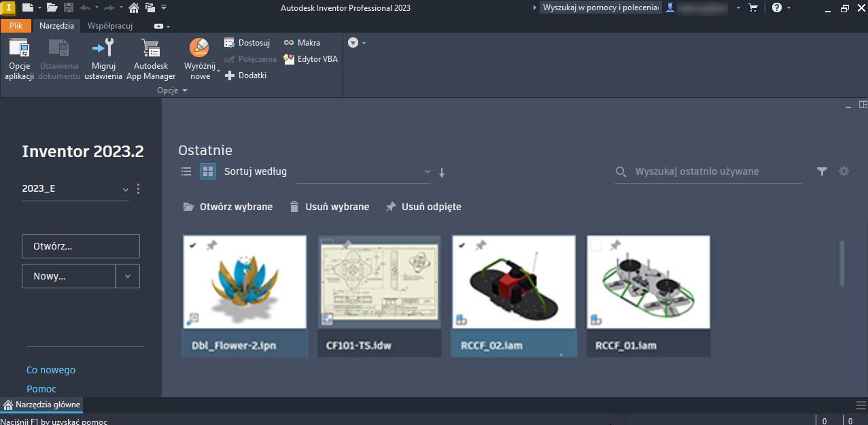Reverse sort order with arrow icon
The width and height of the screenshot is (868, 425).
tap(442, 173)
